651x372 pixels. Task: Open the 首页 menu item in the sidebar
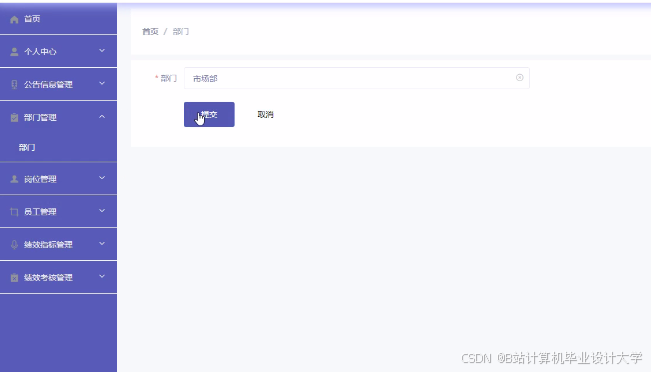(32, 19)
